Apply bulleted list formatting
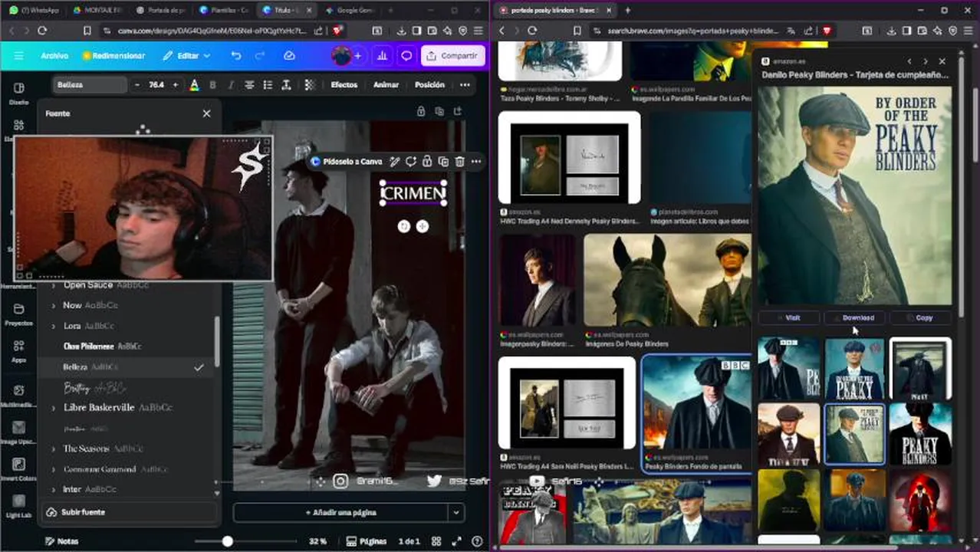The image size is (980, 552). coord(268,85)
